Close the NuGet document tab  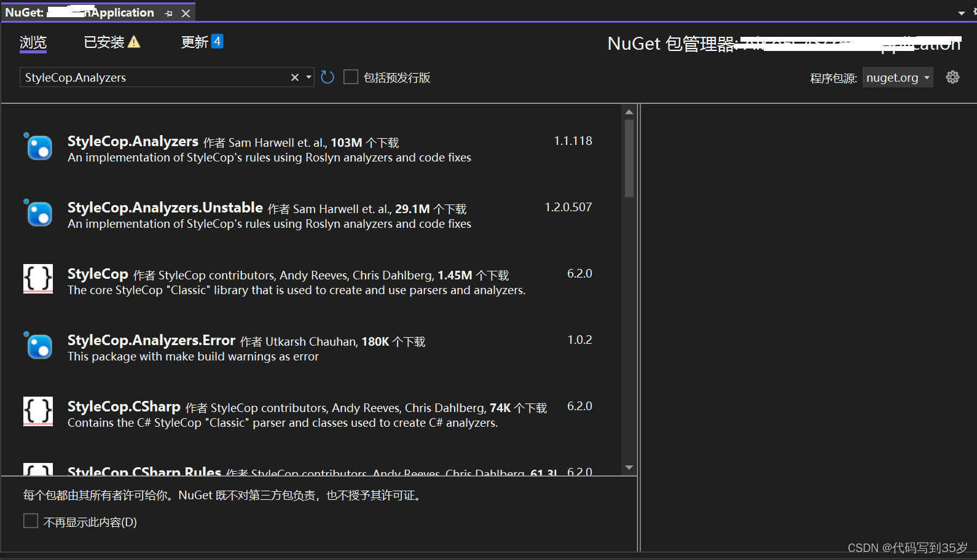coord(186,13)
